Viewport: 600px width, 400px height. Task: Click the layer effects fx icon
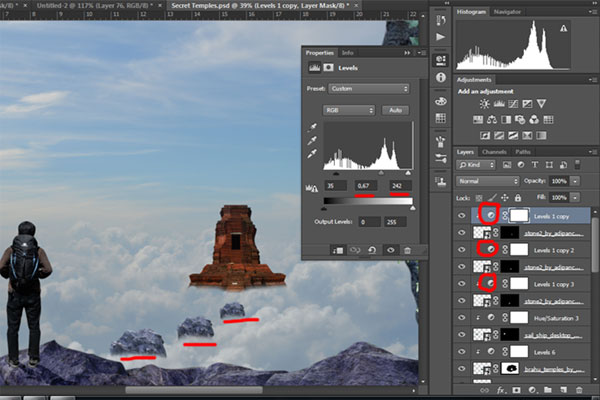(499, 390)
